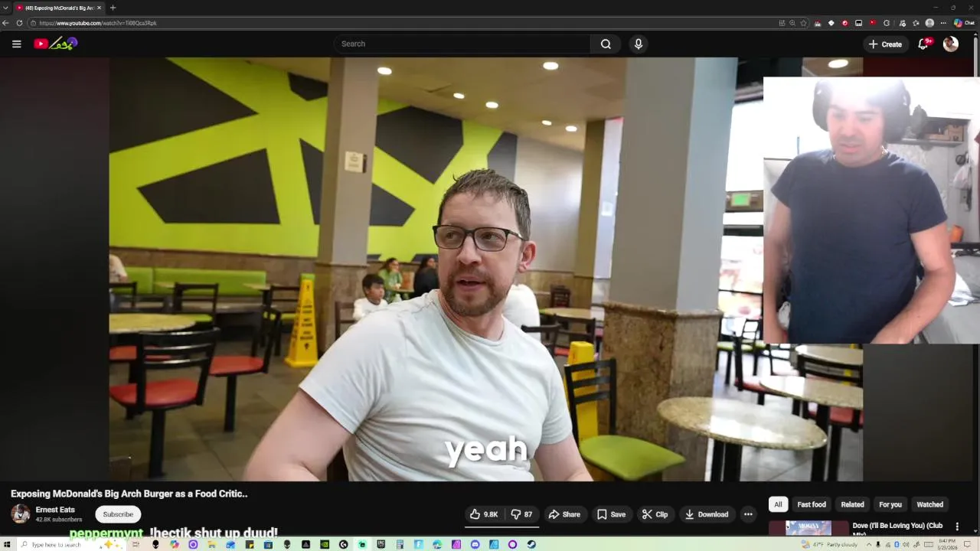Open Steam from the taskbar
Screen dimensions: 980x551
[531, 544]
